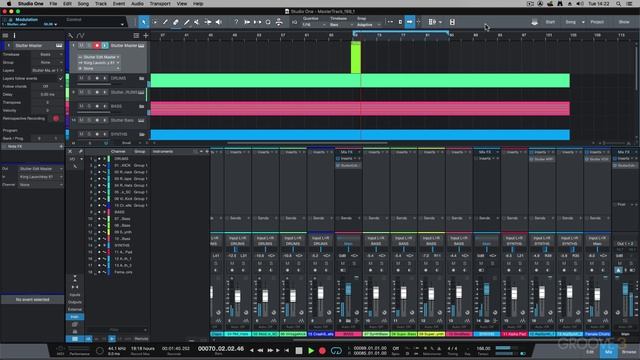Solo the DRUMS folder track

click(89, 78)
